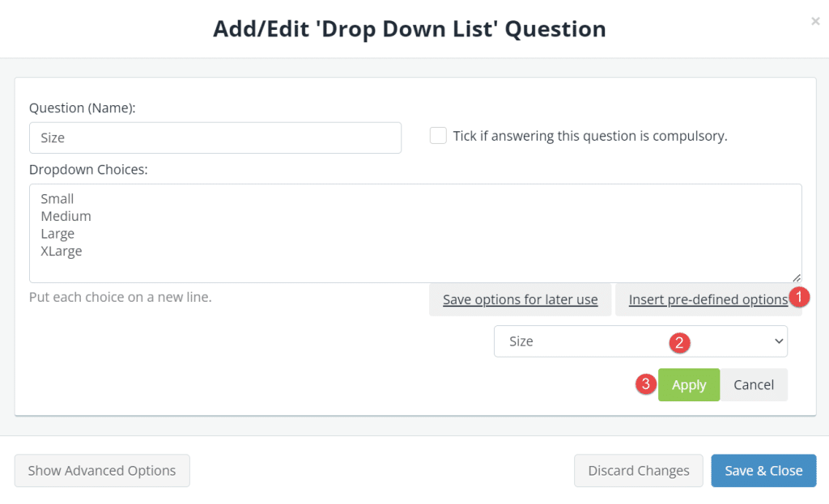Discard Changes to the dropdown question
The image size is (829, 504).
638,470
